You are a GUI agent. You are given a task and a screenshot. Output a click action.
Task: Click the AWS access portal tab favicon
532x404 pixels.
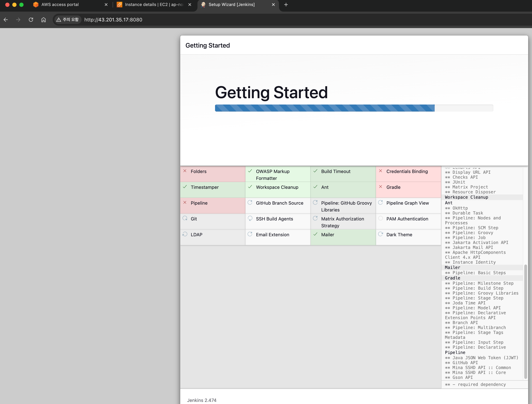tap(36, 5)
